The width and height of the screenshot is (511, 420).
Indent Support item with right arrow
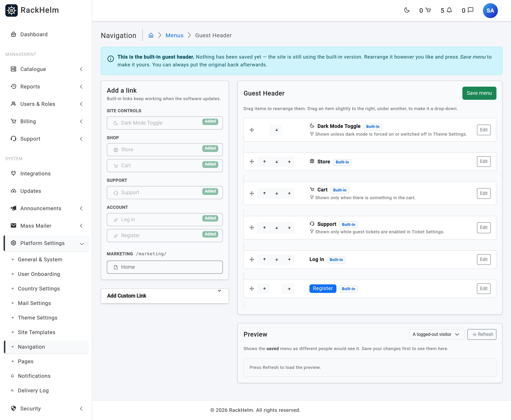coord(289,228)
